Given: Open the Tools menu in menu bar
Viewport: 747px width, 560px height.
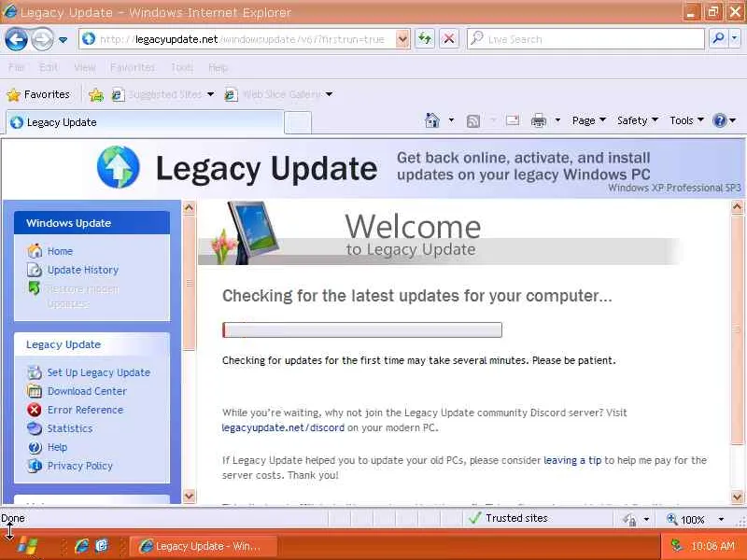Looking at the screenshot, I should coord(182,67).
